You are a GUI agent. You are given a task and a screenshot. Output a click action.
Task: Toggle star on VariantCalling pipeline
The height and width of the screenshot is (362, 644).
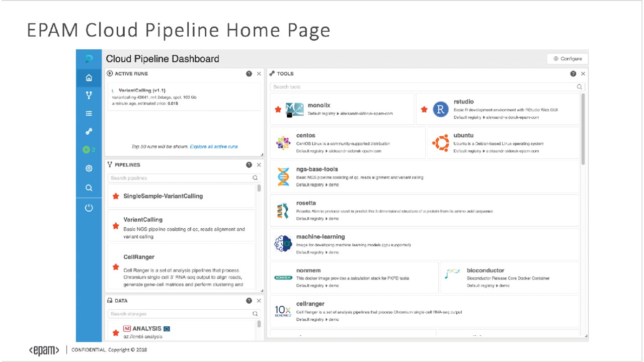coord(116,227)
